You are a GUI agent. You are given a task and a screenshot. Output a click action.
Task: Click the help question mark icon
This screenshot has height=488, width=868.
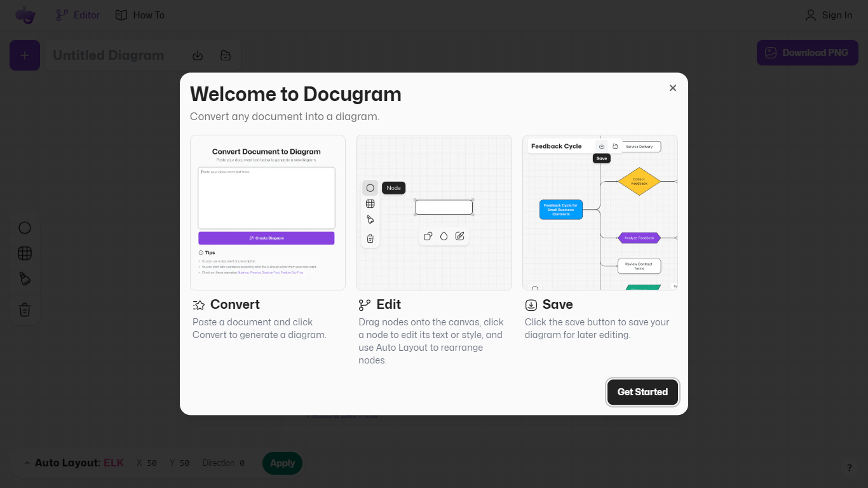(x=850, y=468)
